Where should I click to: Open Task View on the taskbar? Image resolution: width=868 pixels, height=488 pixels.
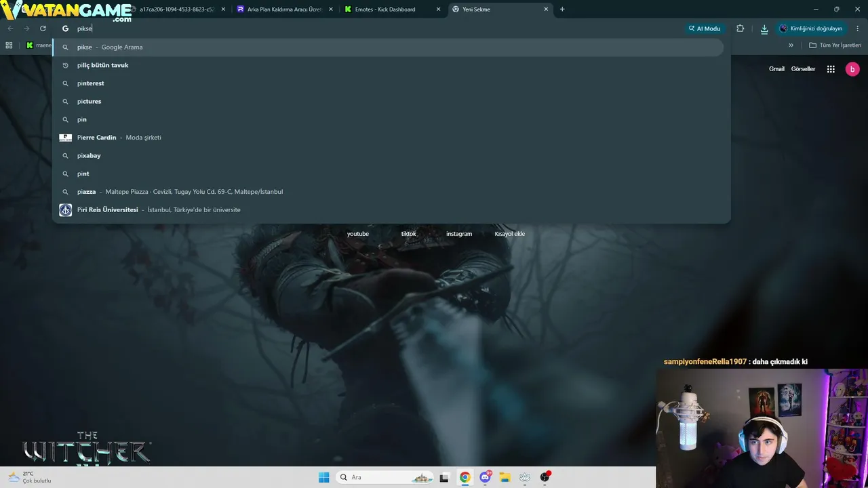pos(444,477)
